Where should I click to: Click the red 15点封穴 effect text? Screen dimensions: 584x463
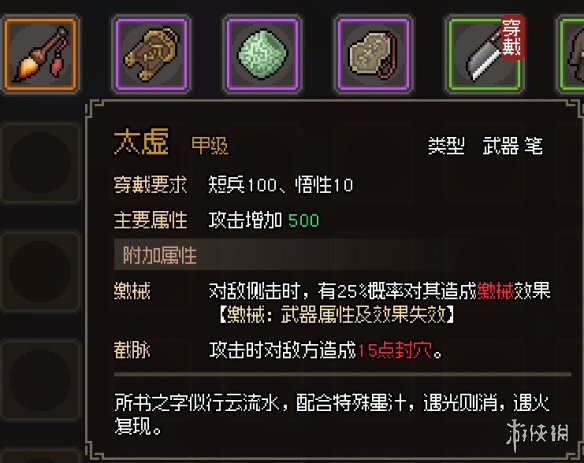395,351
